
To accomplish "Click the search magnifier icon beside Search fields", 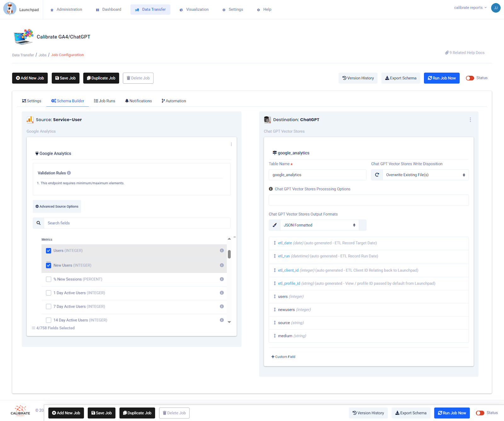I will [38, 223].
